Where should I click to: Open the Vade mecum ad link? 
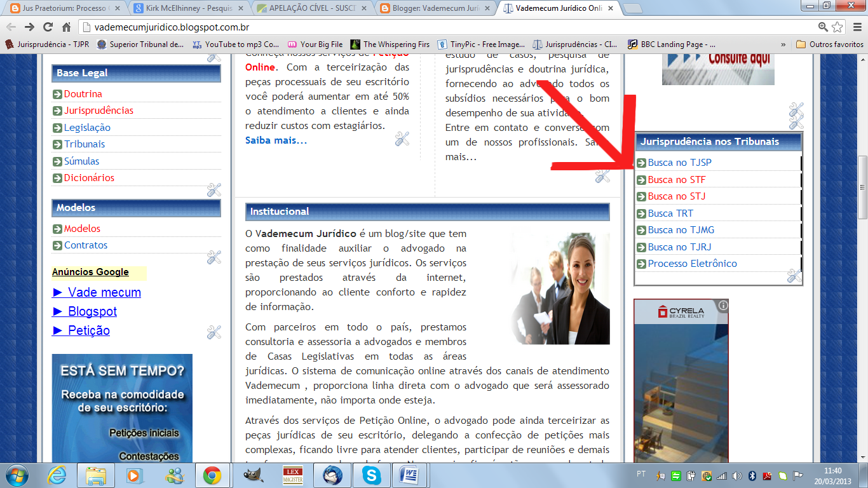97,292
